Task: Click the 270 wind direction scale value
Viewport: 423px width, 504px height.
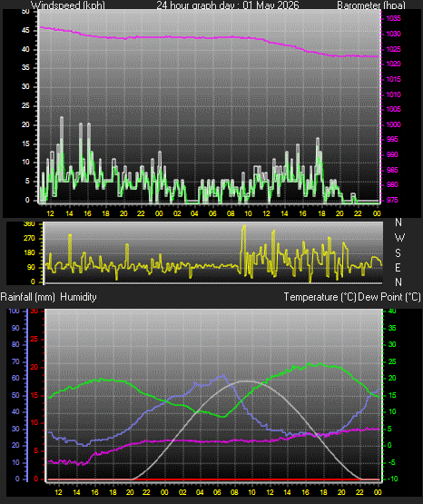Action: coord(30,239)
